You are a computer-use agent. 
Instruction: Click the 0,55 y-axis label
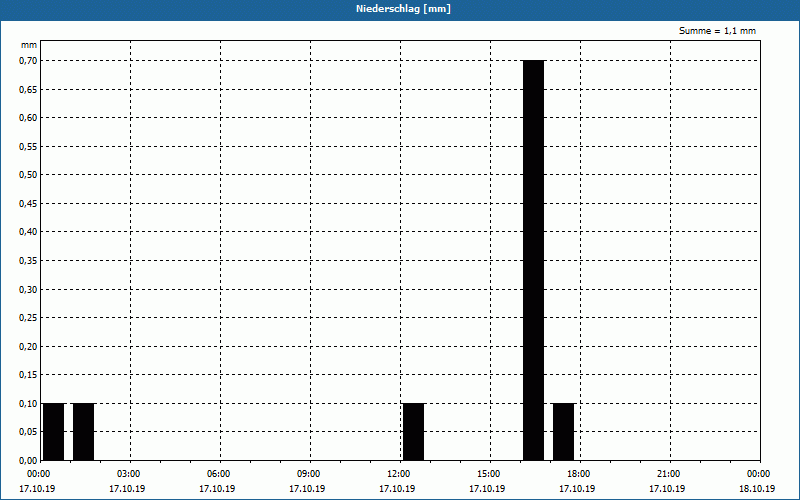click(x=28, y=146)
